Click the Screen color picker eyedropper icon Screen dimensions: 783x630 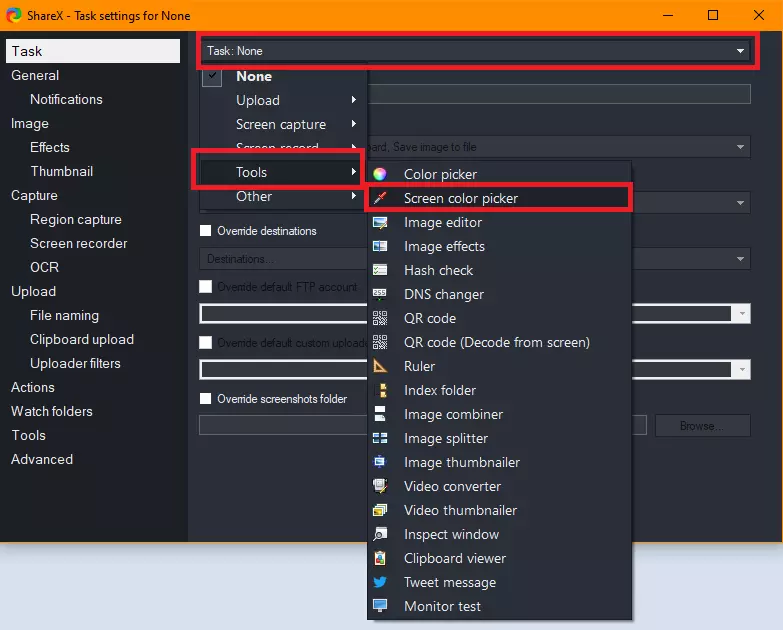(x=380, y=198)
